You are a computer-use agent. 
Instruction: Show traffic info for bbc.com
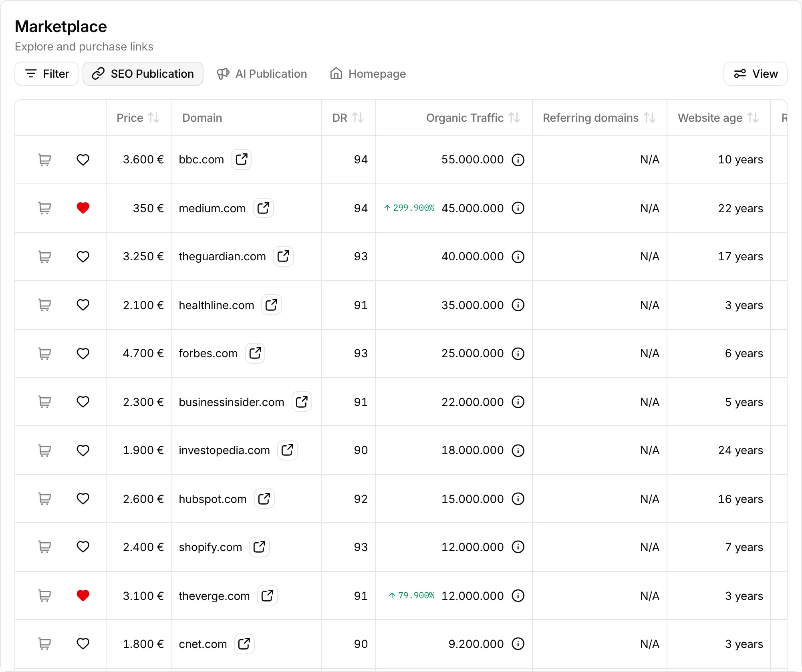pyautogui.click(x=518, y=160)
